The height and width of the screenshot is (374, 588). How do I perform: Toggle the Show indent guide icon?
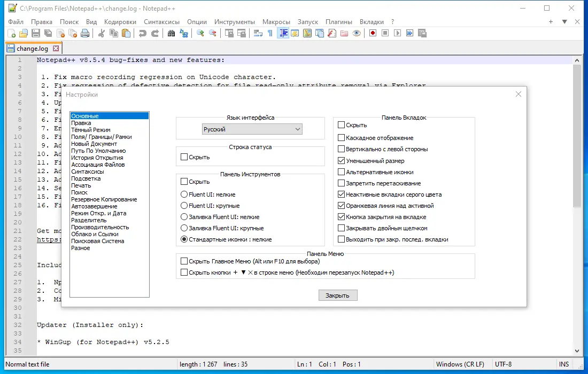[x=283, y=33]
